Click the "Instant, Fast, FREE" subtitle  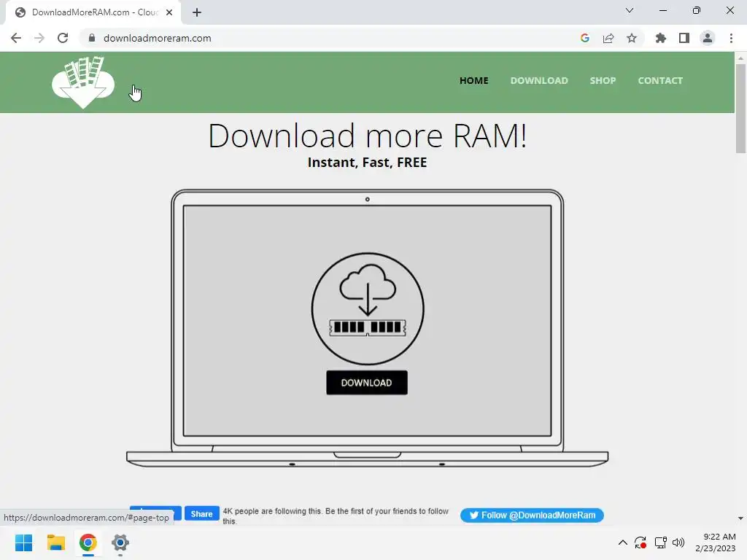368,163
